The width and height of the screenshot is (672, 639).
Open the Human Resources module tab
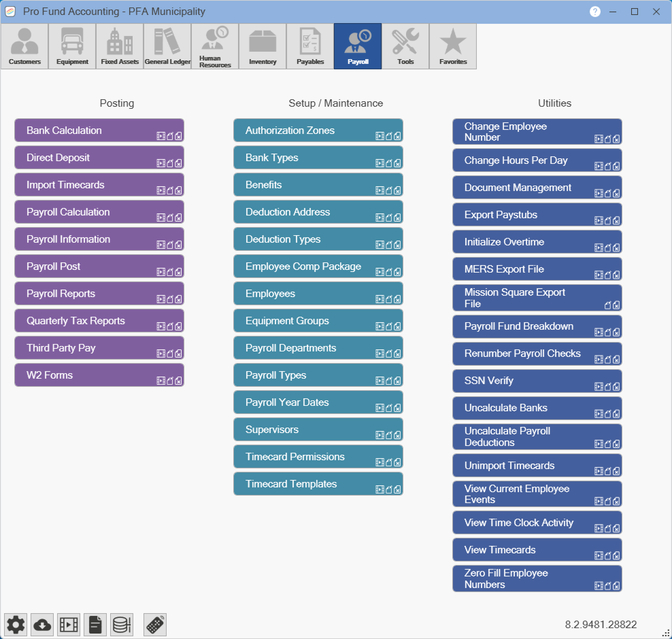(215, 46)
